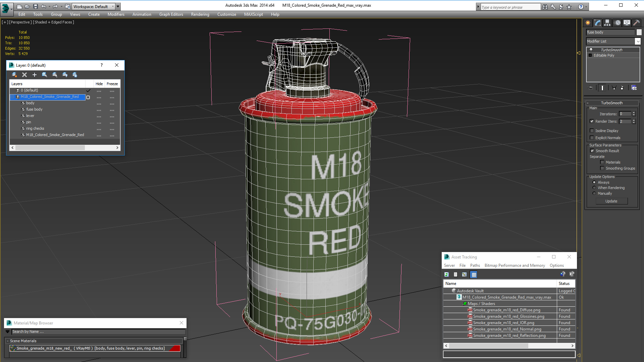Open the Create command panel tab
The height and width of the screenshot is (362, 644).
pos(588,23)
